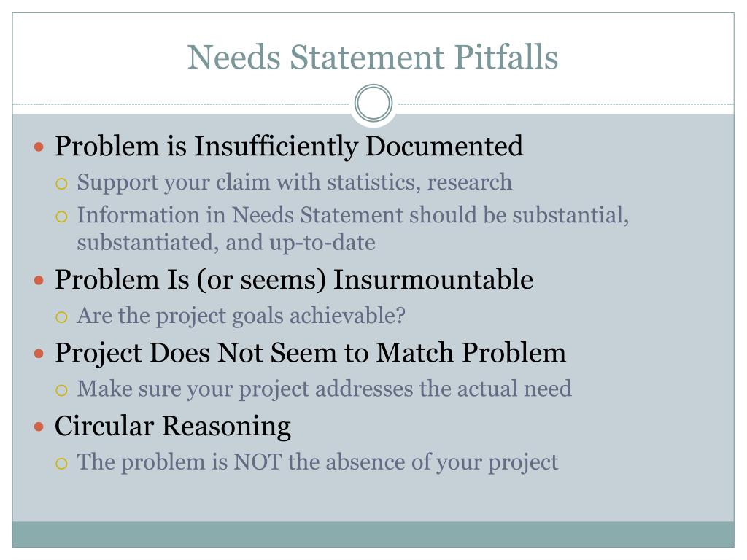Screen dimensions: 747x560
Task: Click the Problem is Insufficiently Documented heading
Action: point(289,146)
